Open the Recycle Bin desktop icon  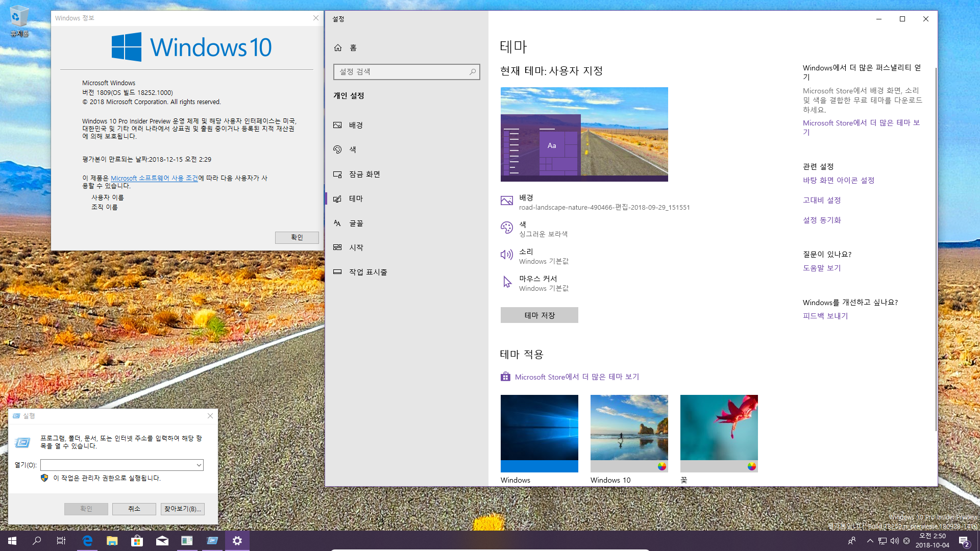tap(19, 21)
